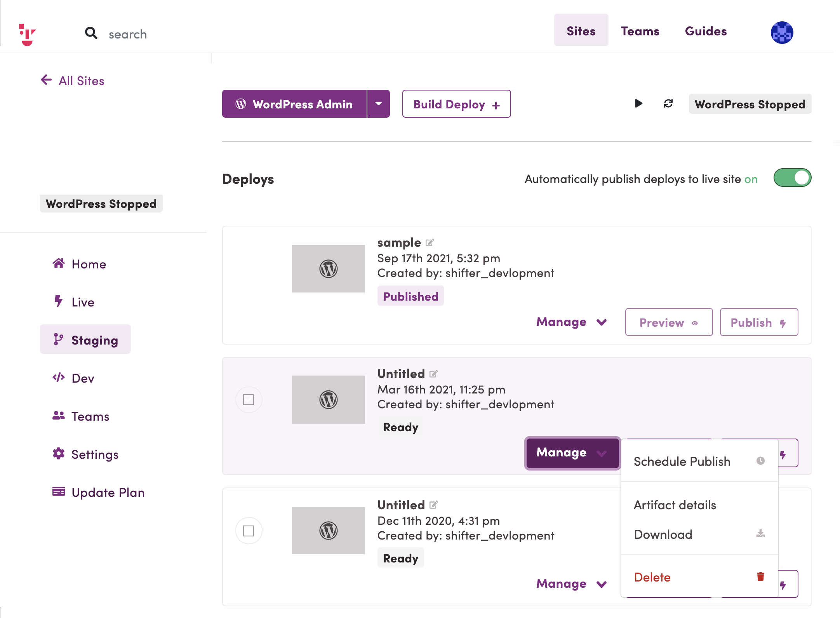This screenshot has width=840, height=618.
Task: Click the Ready badge of Dec 11th deploy
Action: (x=401, y=558)
